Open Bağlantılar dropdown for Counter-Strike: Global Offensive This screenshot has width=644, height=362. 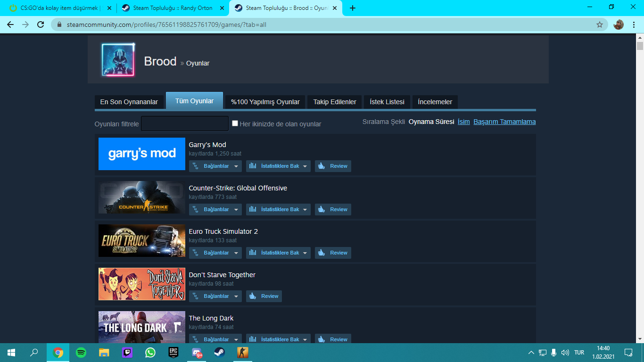point(215,209)
